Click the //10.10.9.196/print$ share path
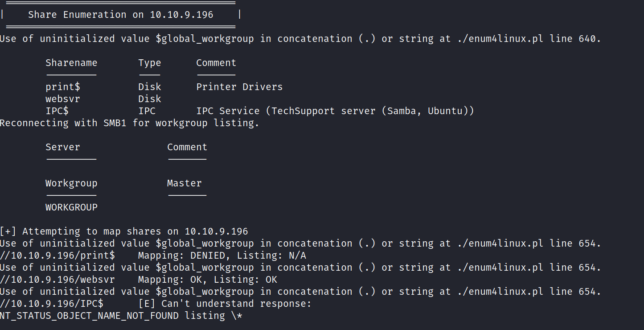Viewport: 644px width, 330px height. [57, 256]
